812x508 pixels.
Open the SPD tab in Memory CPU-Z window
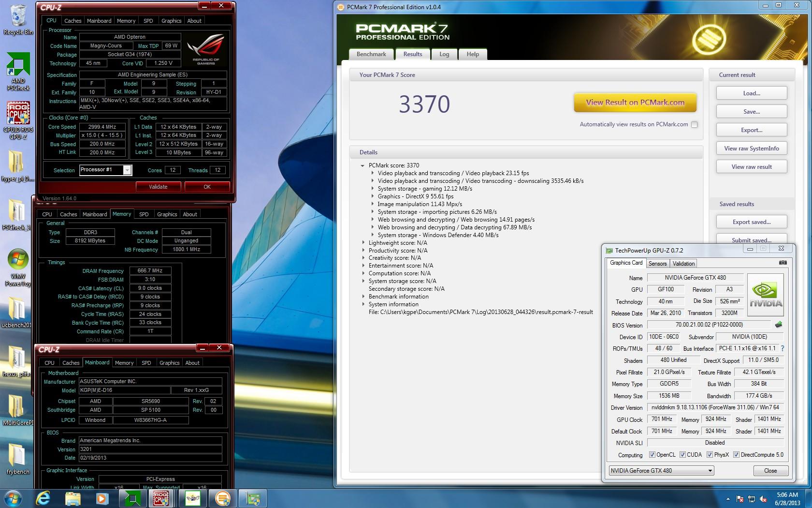(x=144, y=214)
